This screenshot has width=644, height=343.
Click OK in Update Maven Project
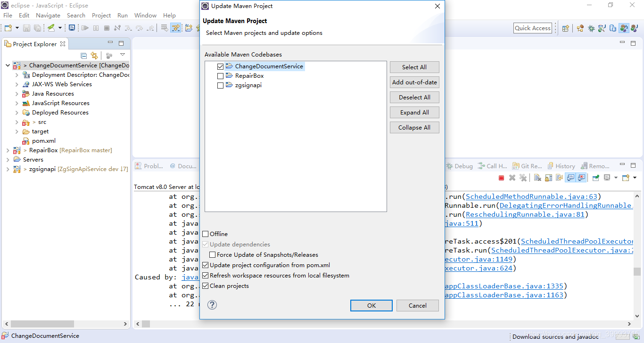tap(372, 305)
